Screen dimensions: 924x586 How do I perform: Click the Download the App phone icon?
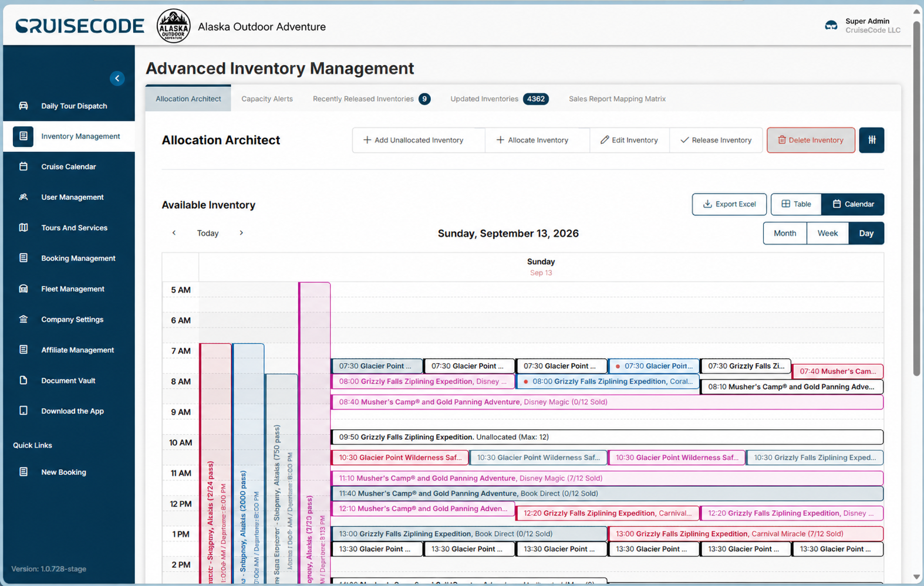point(23,411)
